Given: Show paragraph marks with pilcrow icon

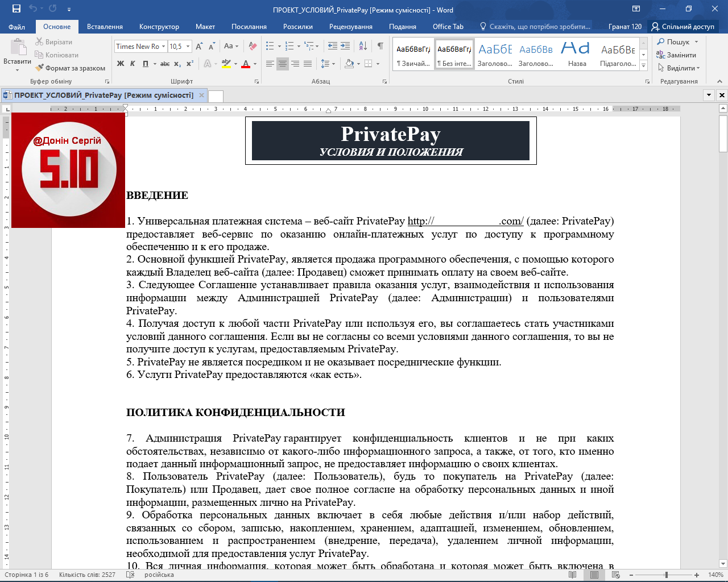Looking at the screenshot, I should (380, 46).
